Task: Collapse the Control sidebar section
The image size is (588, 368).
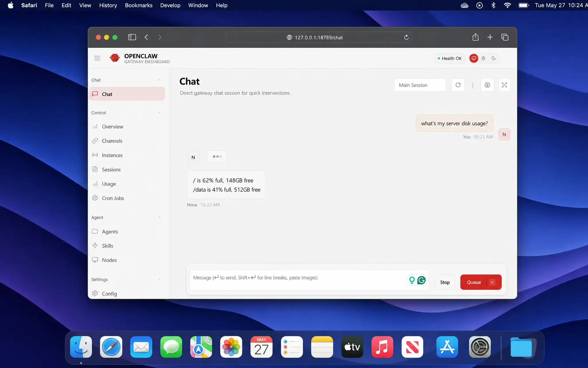Action: tap(160, 113)
